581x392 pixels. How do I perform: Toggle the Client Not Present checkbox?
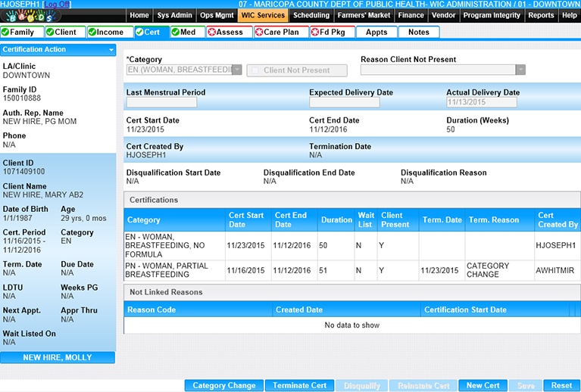pos(256,70)
